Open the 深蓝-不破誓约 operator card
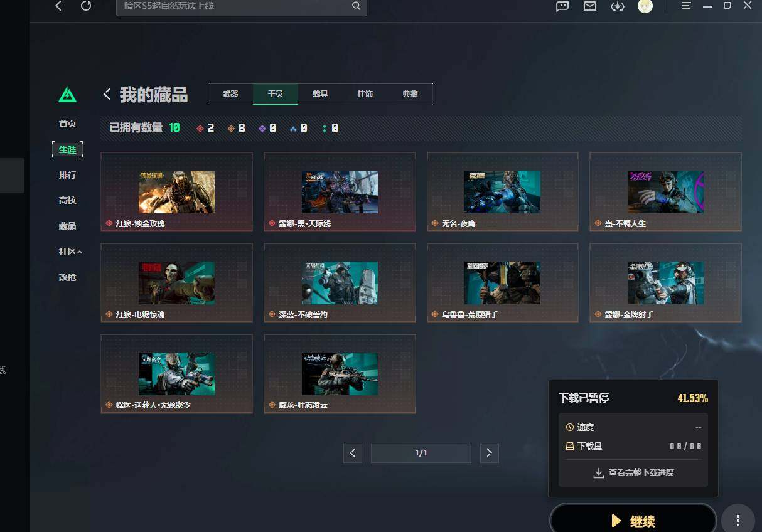762x532 pixels. 340,283
